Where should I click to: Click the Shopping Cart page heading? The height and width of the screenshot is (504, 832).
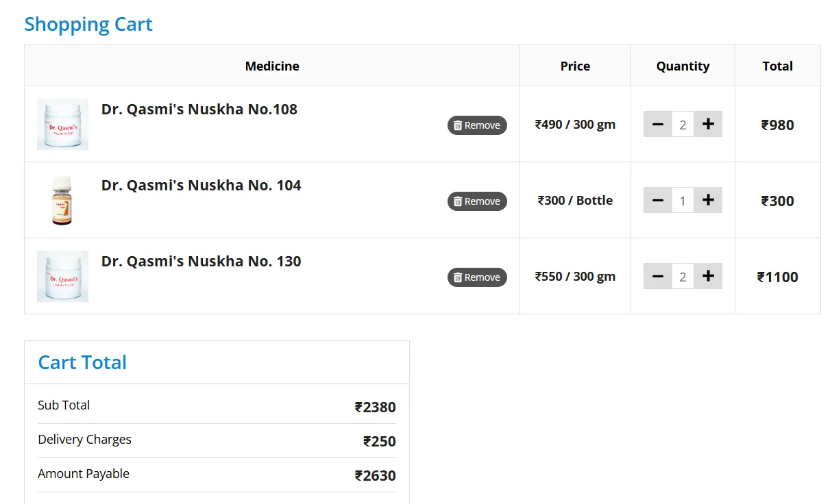tap(88, 25)
